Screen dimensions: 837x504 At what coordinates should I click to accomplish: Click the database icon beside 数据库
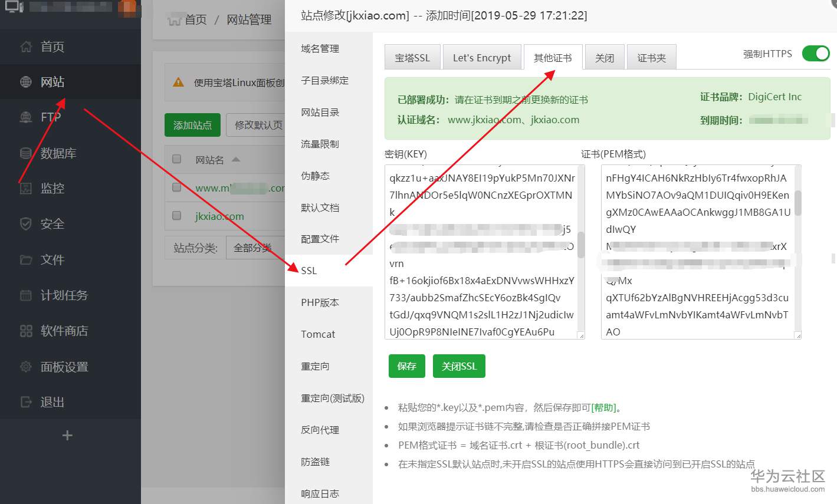(x=26, y=153)
